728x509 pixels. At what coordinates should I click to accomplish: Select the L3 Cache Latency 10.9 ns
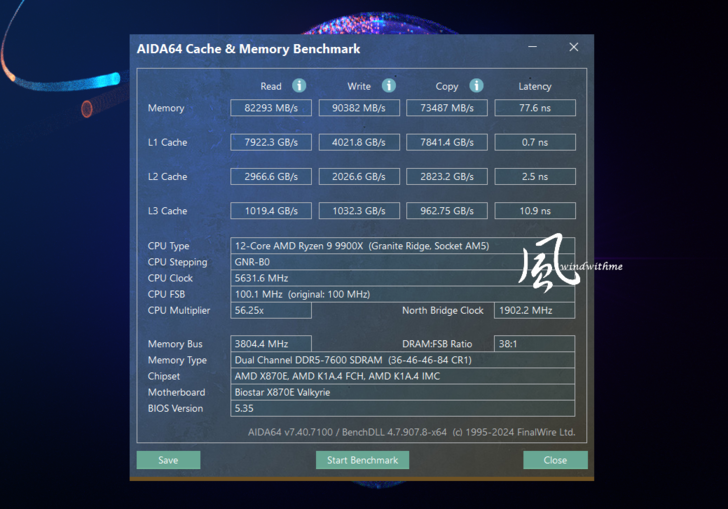[x=535, y=211]
